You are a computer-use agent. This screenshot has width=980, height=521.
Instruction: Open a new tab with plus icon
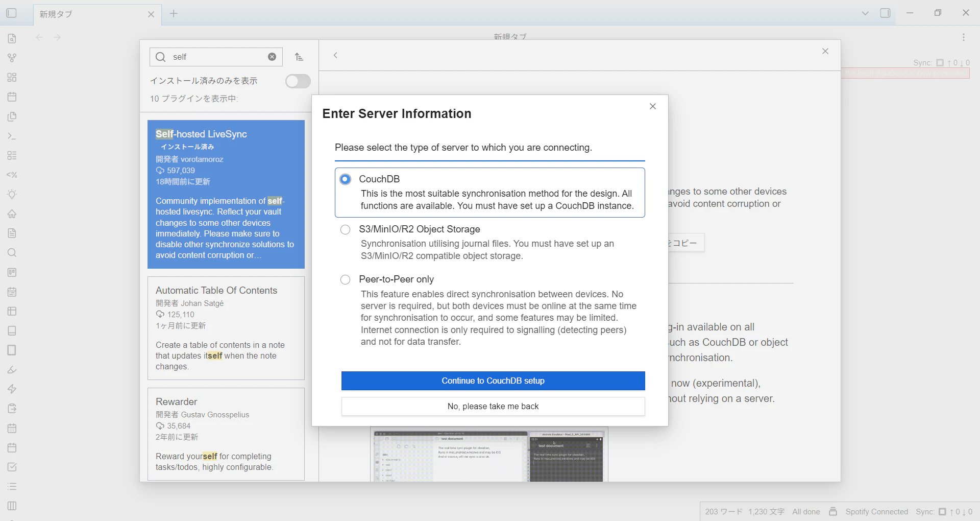[174, 14]
